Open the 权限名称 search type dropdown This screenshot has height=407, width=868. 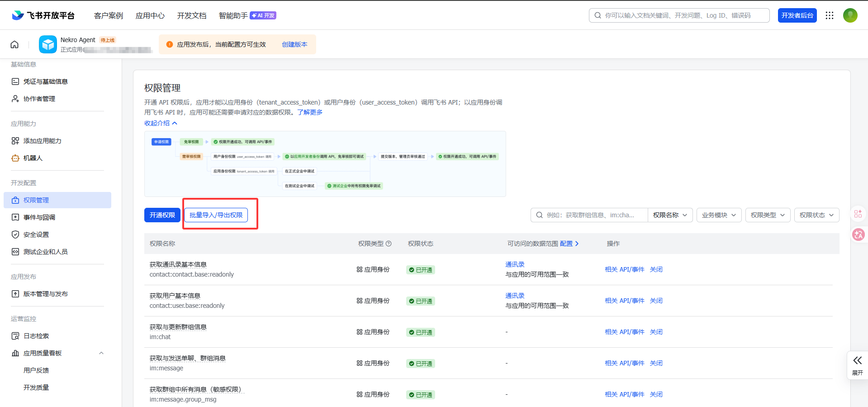(x=669, y=215)
